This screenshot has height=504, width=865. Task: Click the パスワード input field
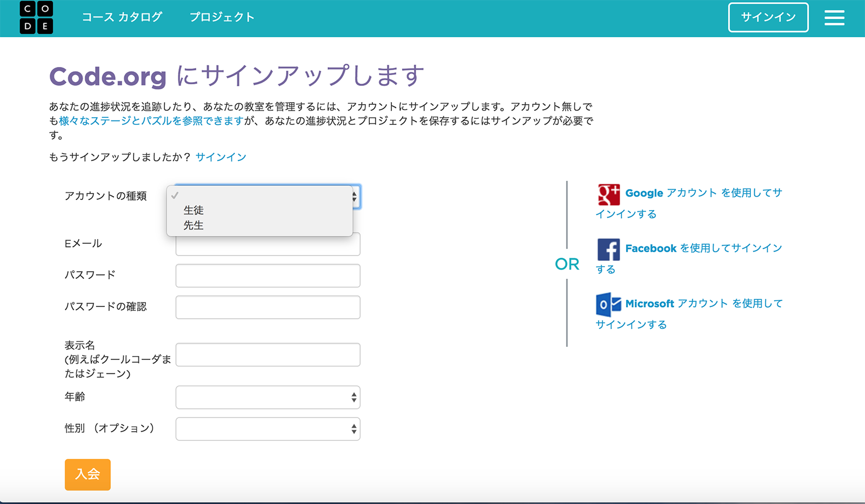(x=268, y=275)
